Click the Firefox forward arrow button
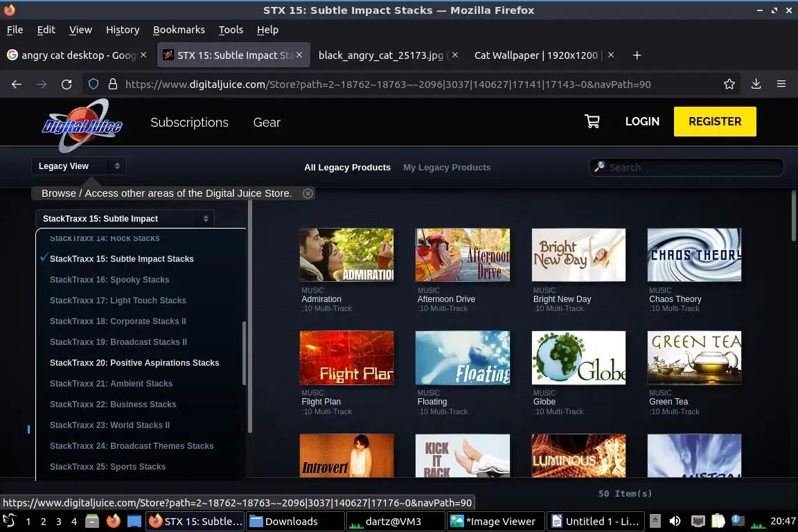Image resolution: width=798 pixels, height=532 pixels. click(x=42, y=85)
